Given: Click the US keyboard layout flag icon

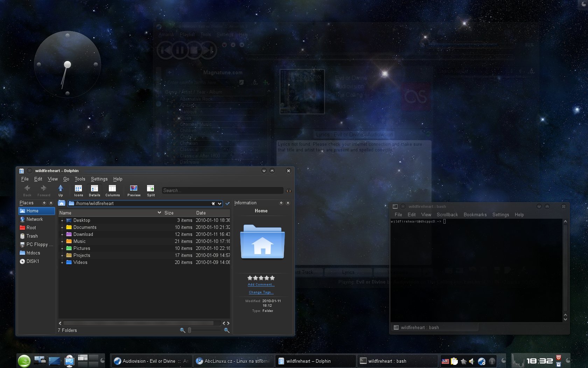Looking at the screenshot, I should 445,361.
